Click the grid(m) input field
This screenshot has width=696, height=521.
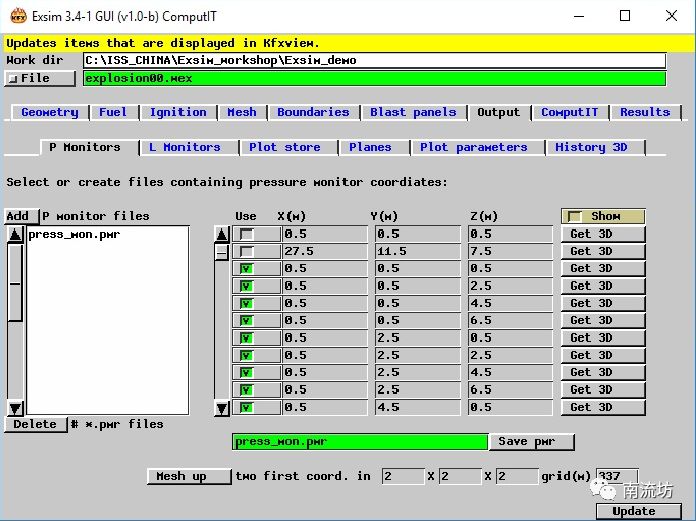(x=615, y=476)
